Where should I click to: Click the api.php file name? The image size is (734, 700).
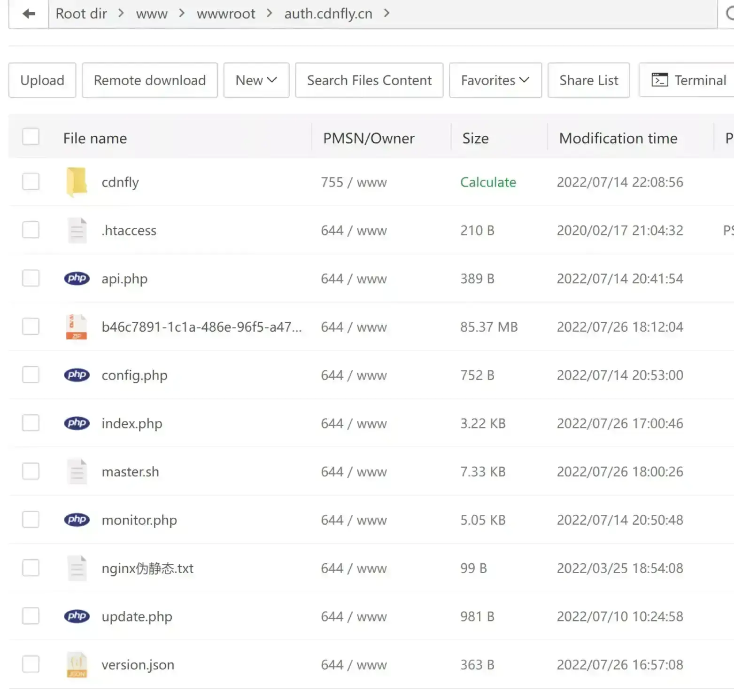124,279
